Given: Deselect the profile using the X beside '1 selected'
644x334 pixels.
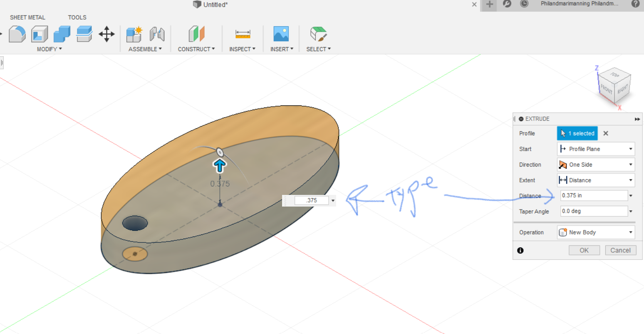Looking at the screenshot, I should [605, 133].
